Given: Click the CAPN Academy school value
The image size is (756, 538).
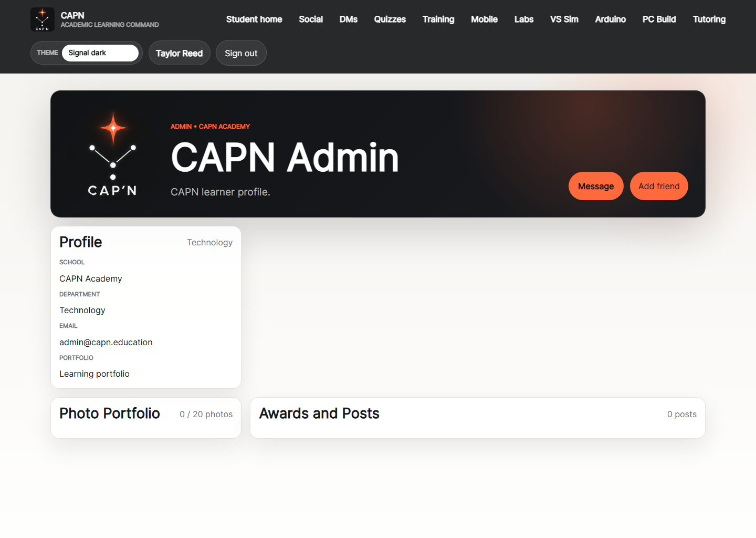Looking at the screenshot, I should (91, 278).
